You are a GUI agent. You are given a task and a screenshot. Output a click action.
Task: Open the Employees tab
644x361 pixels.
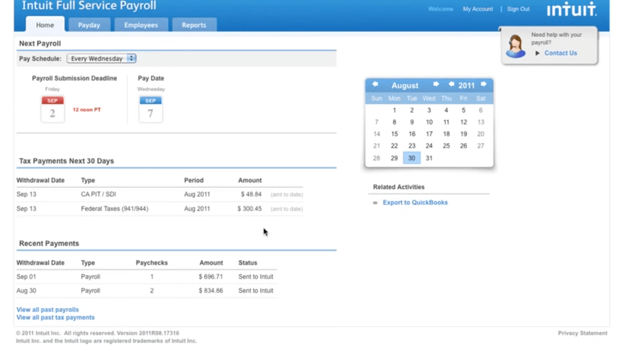coord(141,25)
